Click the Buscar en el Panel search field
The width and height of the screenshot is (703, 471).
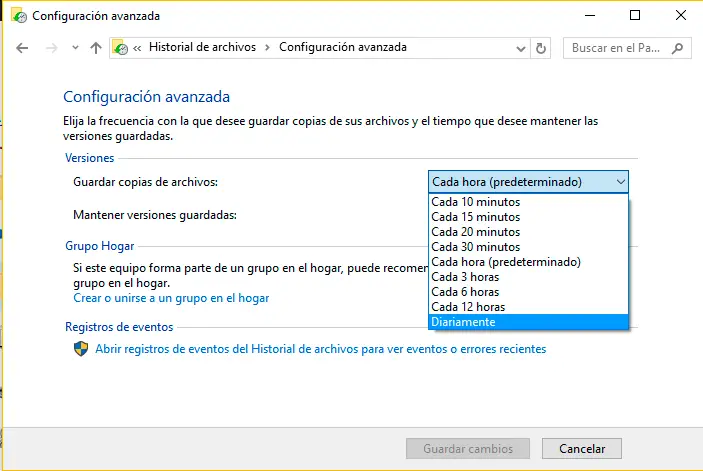pyautogui.click(x=616, y=48)
